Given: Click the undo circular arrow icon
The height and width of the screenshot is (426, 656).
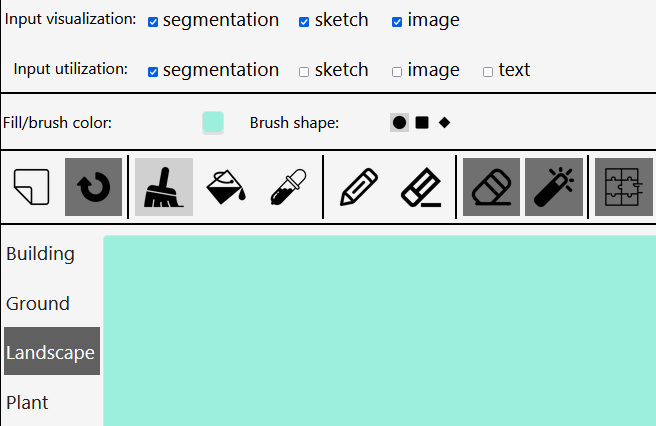Looking at the screenshot, I should tap(93, 187).
